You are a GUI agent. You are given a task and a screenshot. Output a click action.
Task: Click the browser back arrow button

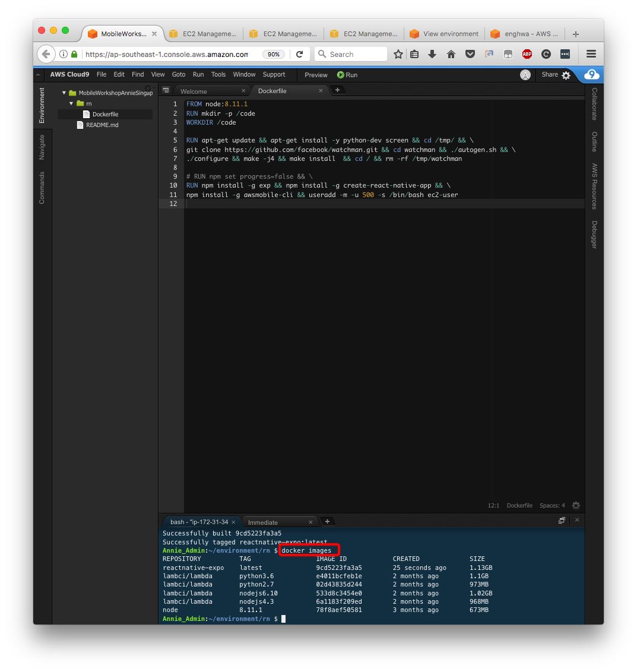(46, 54)
